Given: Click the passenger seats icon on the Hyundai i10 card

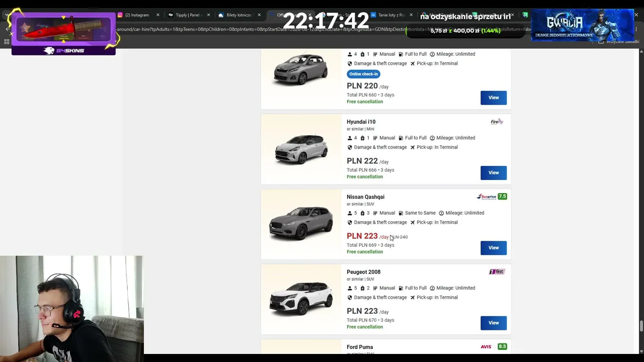Looking at the screenshot, I should (350, 138).
